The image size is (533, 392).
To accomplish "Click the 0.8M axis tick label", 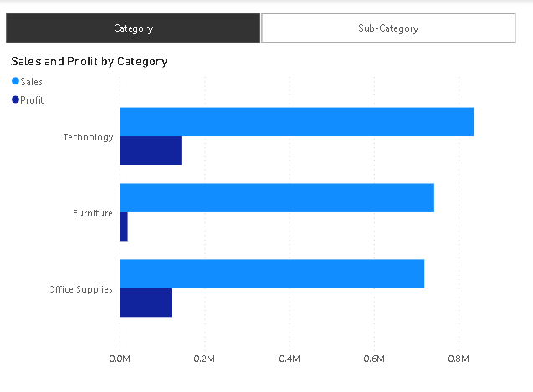I will pos(459,359).
